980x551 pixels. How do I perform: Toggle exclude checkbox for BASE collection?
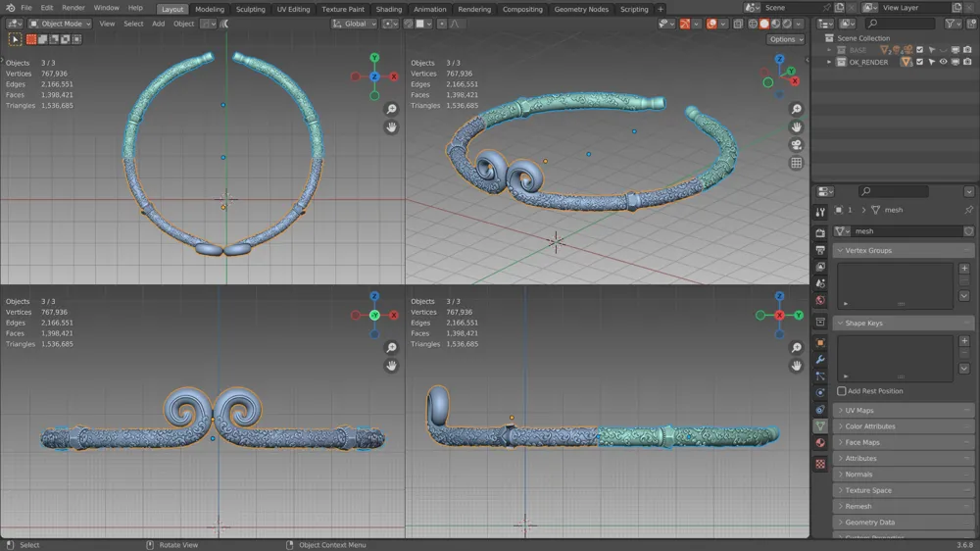click(919, 50)
